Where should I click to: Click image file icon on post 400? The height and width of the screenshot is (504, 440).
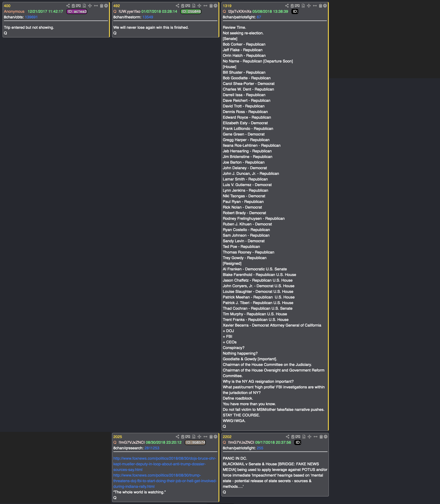(84, 6)
